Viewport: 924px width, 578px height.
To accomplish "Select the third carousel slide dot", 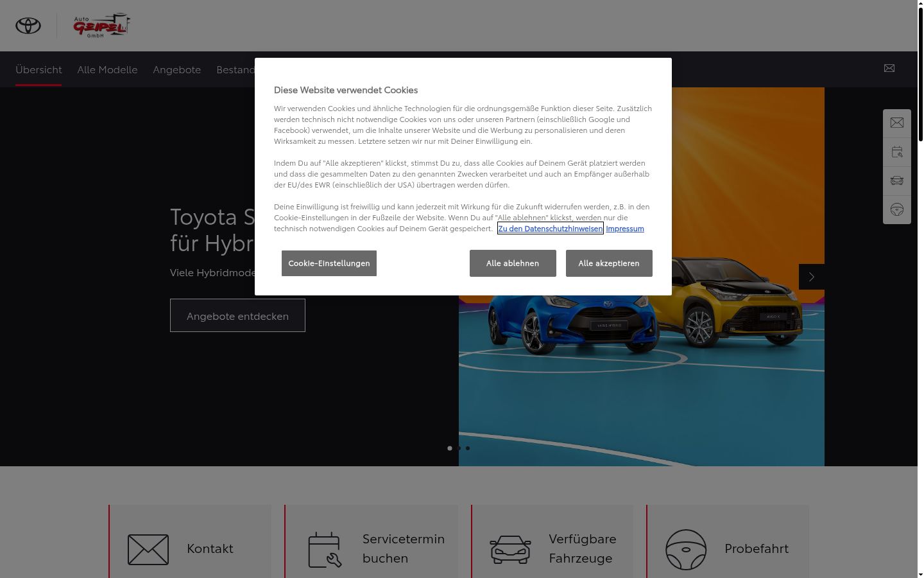I will click(468, 448).
